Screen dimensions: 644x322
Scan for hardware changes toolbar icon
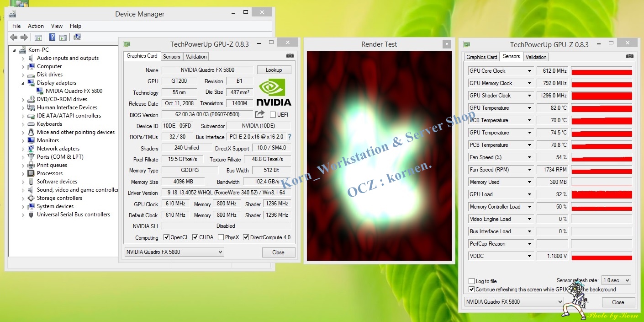77,38
